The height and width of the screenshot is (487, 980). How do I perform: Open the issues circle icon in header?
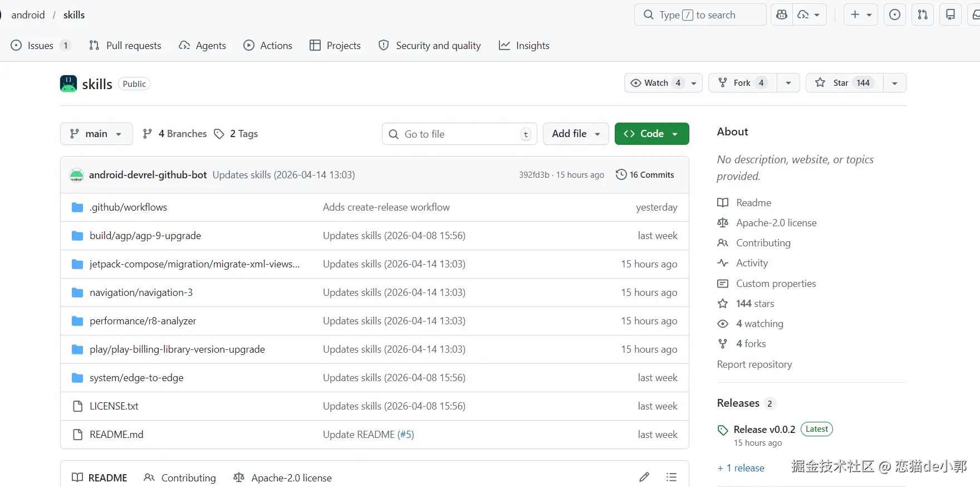(x=895, y=15)
